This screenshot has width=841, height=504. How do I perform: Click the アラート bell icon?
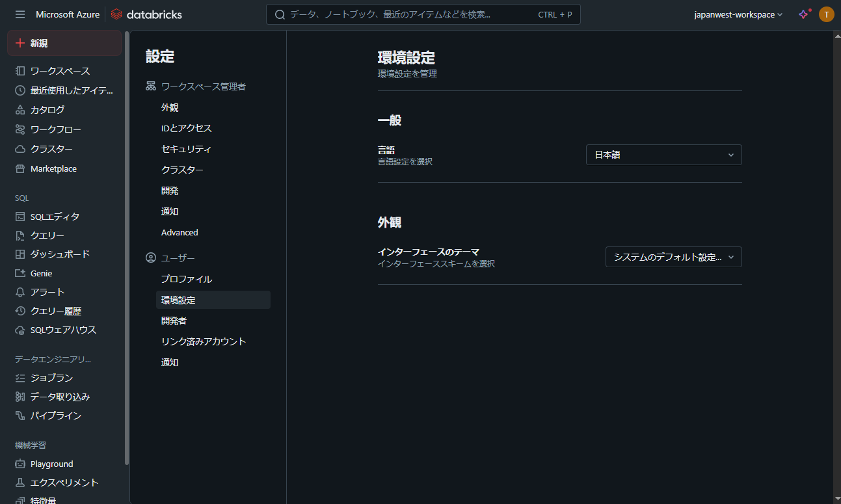[x=20, y=292]
